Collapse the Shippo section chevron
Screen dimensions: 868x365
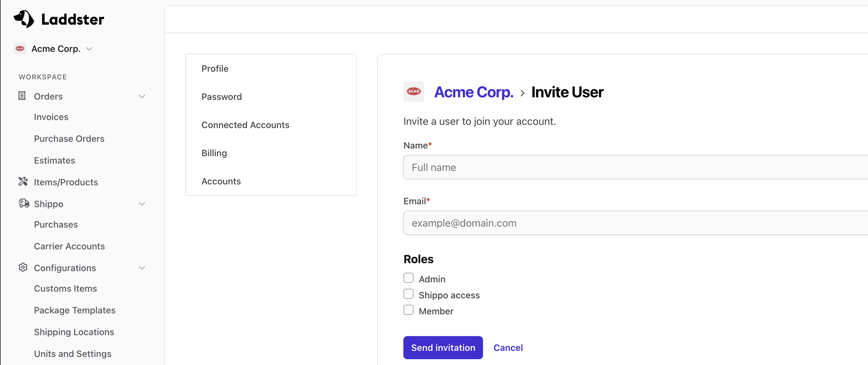(x=142, y=204)
